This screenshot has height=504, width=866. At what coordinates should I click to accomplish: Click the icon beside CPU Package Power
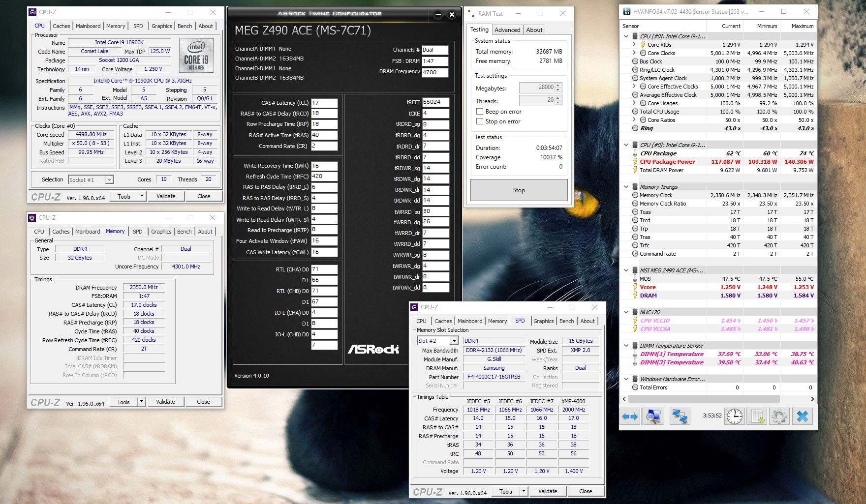pyautogui.click(x=635, y=162)
